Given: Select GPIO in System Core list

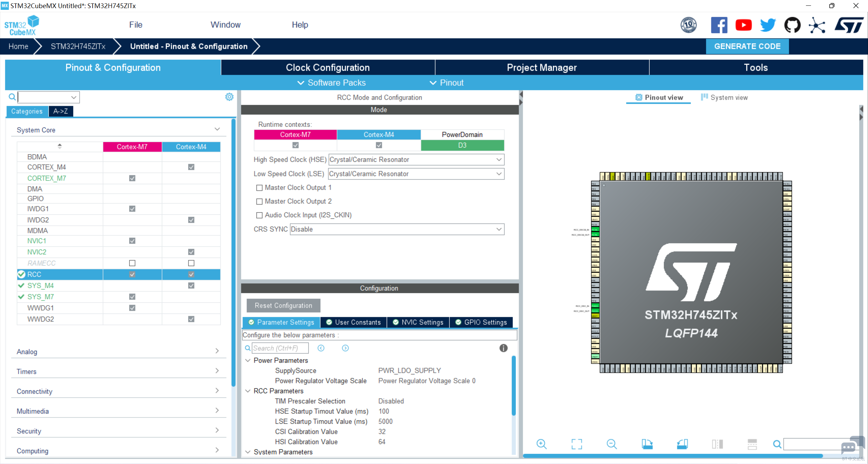Looking at the screenshot, I should (36, 199).
